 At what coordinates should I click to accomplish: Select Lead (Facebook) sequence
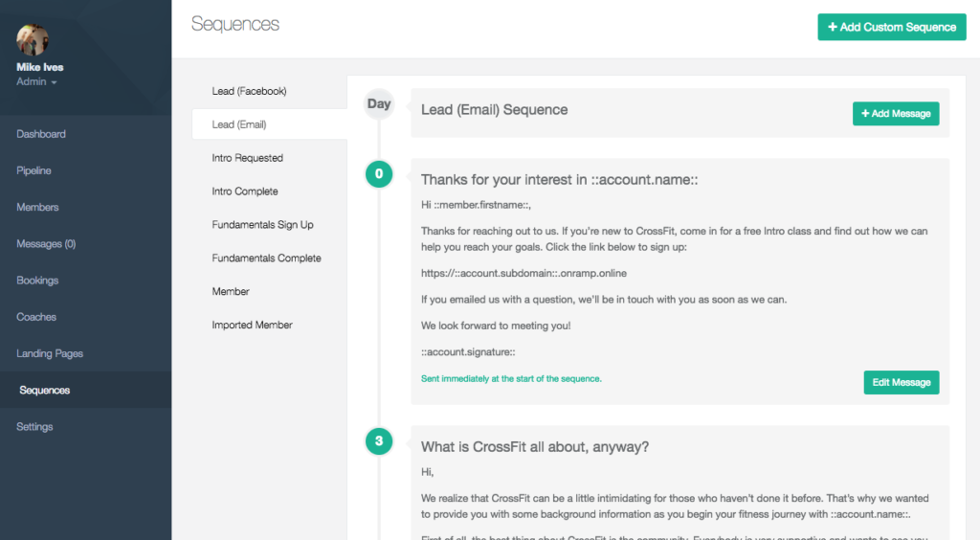[x=249, y=91]
